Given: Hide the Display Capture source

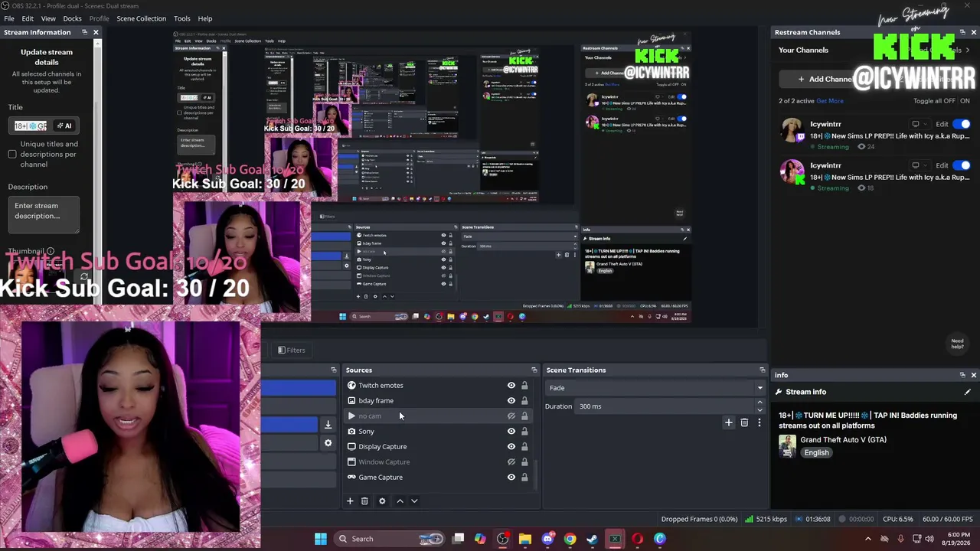Looking at the screenshot, I should coord(511,447).
